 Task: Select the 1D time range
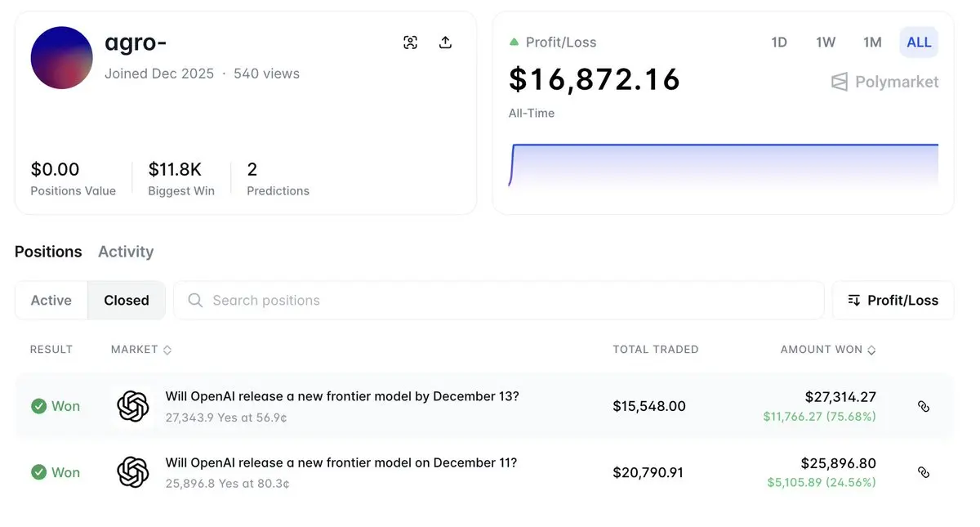[x=779, y=42]
